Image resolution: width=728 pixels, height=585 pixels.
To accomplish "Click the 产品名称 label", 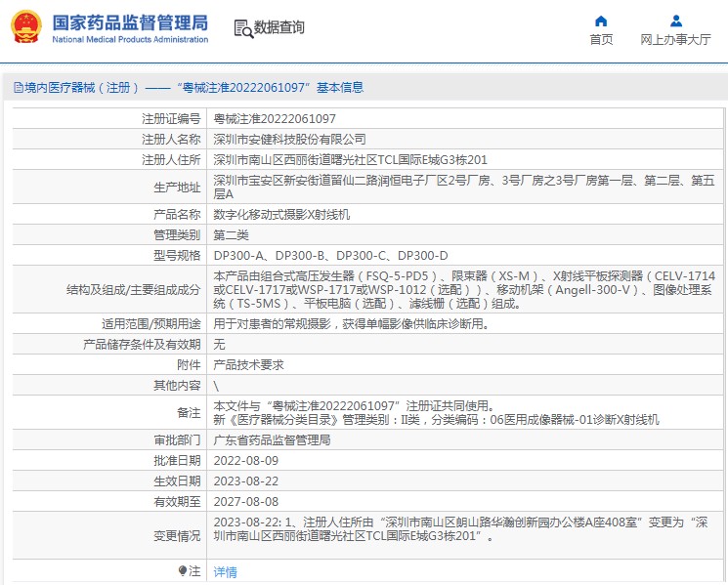I will pos(177,214).
